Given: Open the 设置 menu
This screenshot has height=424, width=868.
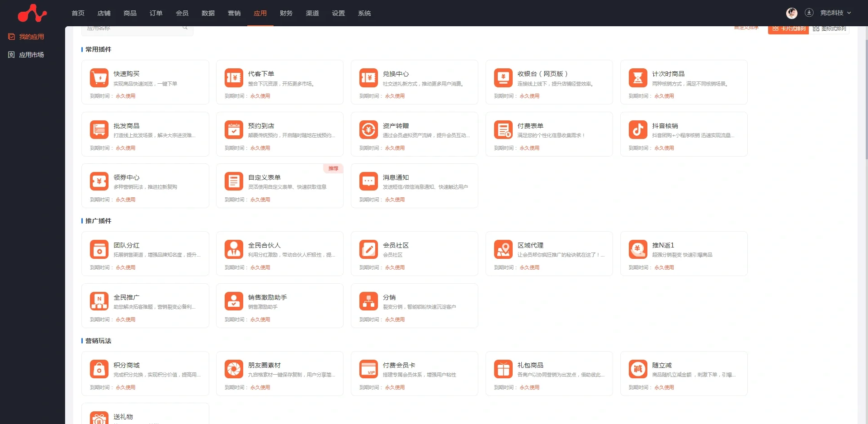Looking at the screenshot, I should coord(339,13).
